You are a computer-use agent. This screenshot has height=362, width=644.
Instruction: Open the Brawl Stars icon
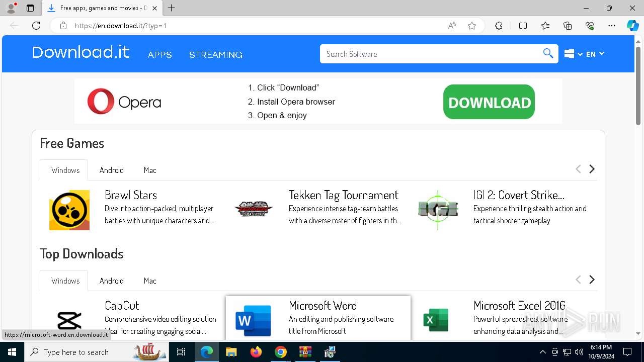point(69,210)
